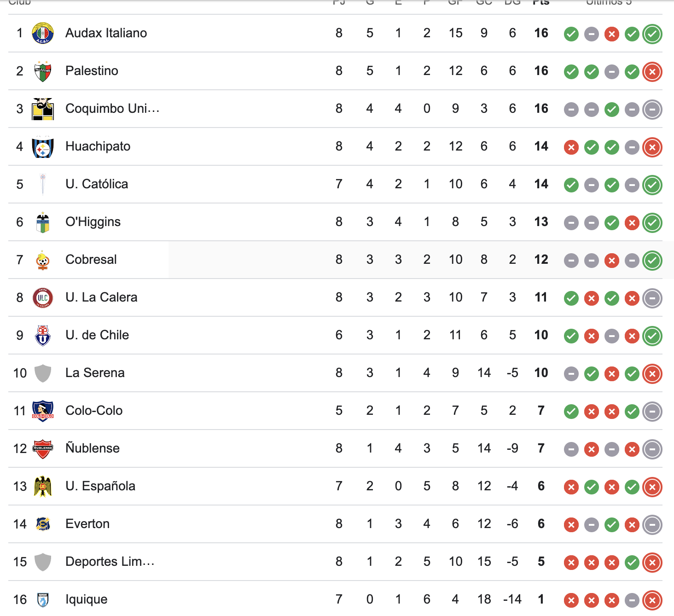Click the Coquimbo Unido club crest
The height and width of the screenshot is (616, 674).
pos(43,109)
